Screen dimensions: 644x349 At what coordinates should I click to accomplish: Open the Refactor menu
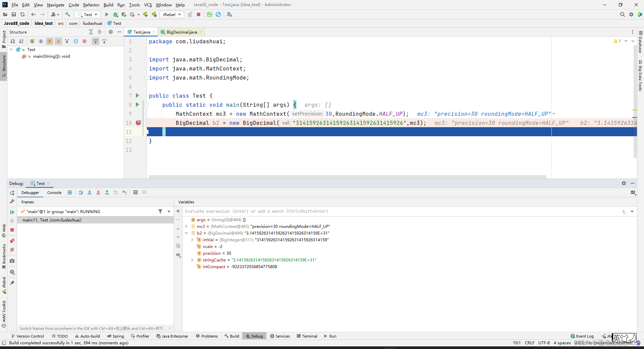point(91,5)
